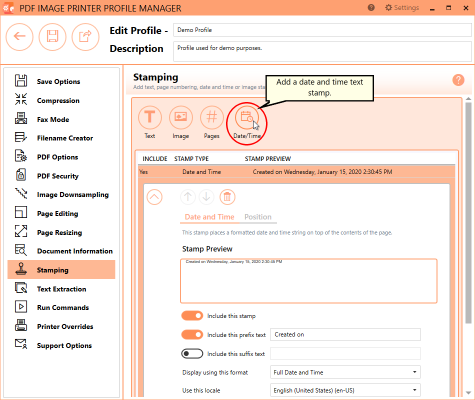Add a Date/Time stamp

coord(247,117)
